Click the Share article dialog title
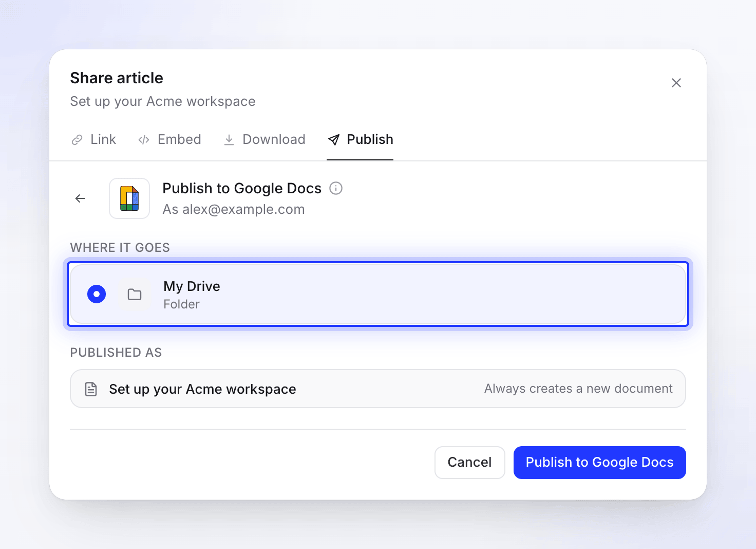756x549 pixels. [117, 78]
